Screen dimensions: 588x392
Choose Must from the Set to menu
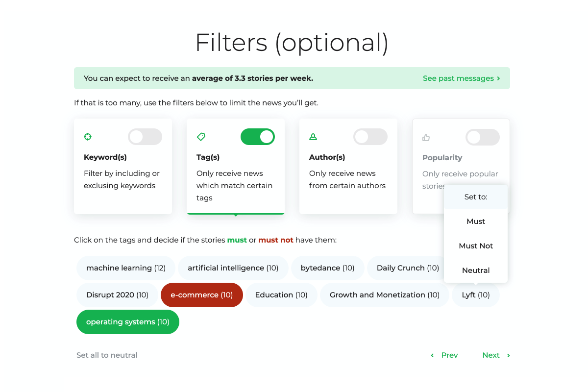click(x=476, y=221)
